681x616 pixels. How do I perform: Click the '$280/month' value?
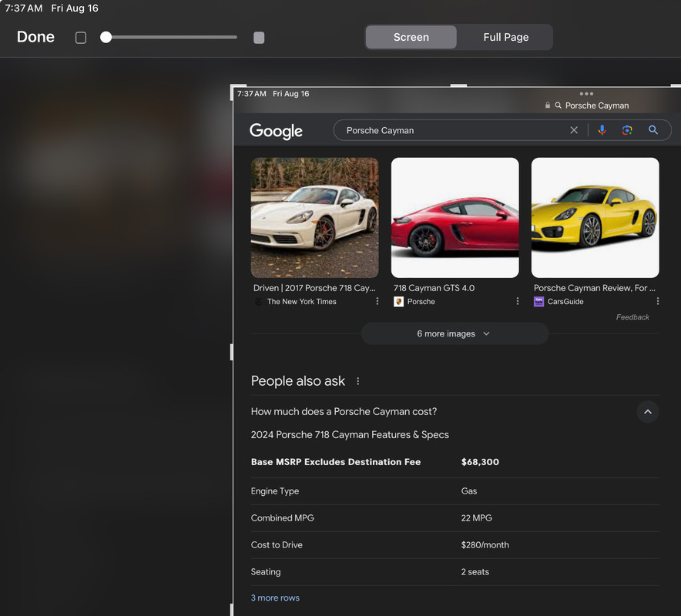pyautogui.click(x=485, y=545)
